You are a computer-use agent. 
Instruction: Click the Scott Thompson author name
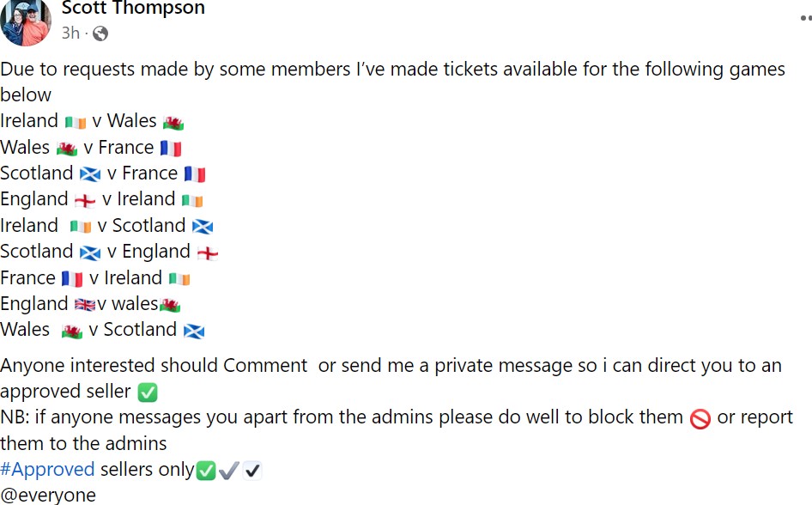point(133,9)
